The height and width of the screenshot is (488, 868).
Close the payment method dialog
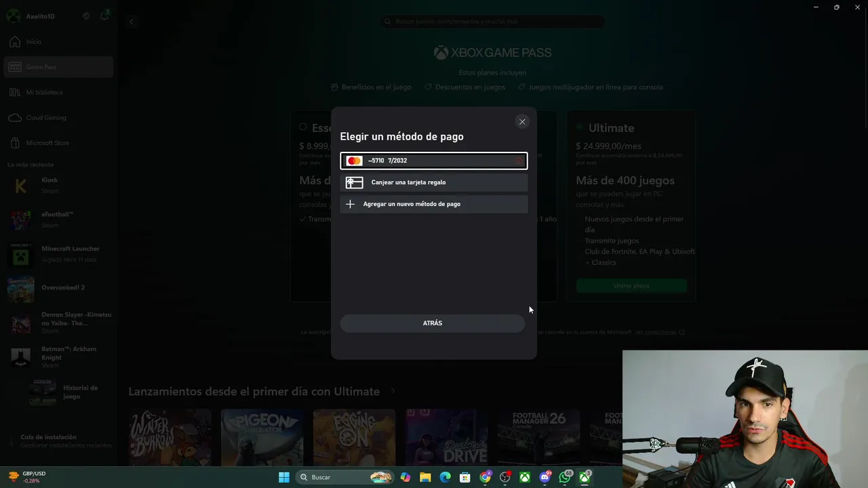[522, 122]
